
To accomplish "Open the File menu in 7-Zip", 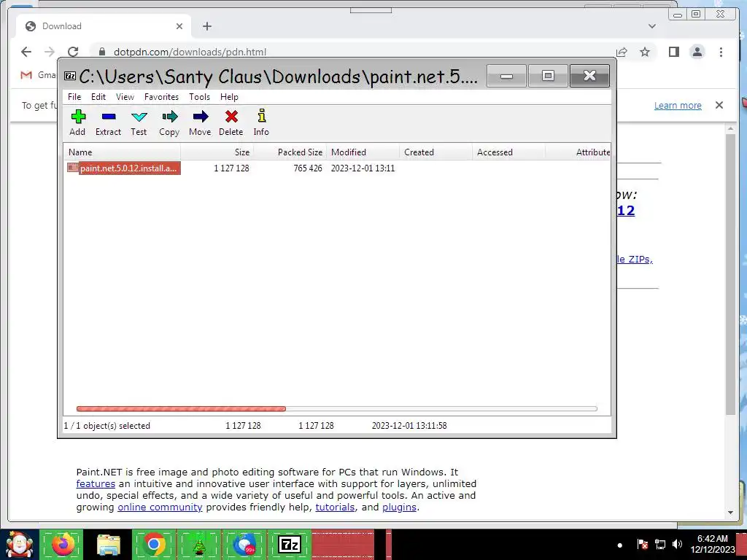I will click(x=74, y=97).
